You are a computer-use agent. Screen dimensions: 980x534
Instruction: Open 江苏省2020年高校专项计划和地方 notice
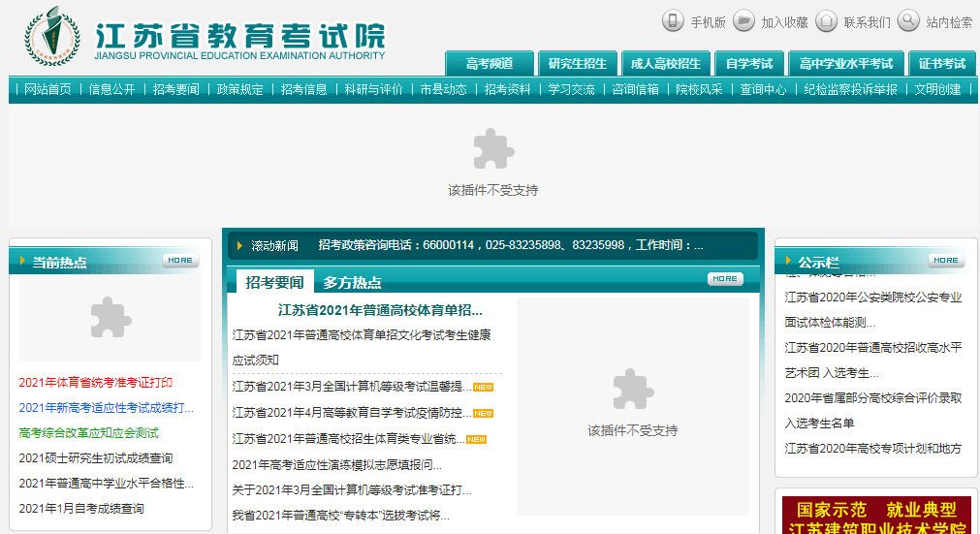(x=873, y=449)
